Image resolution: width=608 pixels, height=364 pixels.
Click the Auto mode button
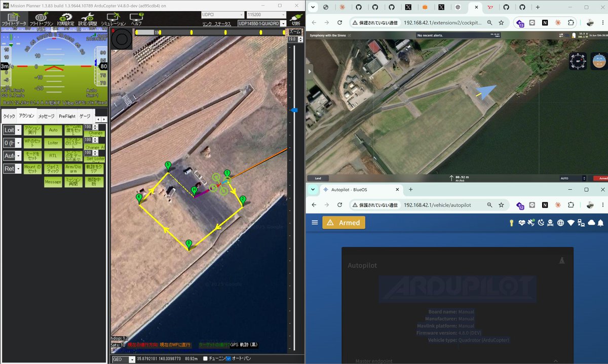click(53, 130)
